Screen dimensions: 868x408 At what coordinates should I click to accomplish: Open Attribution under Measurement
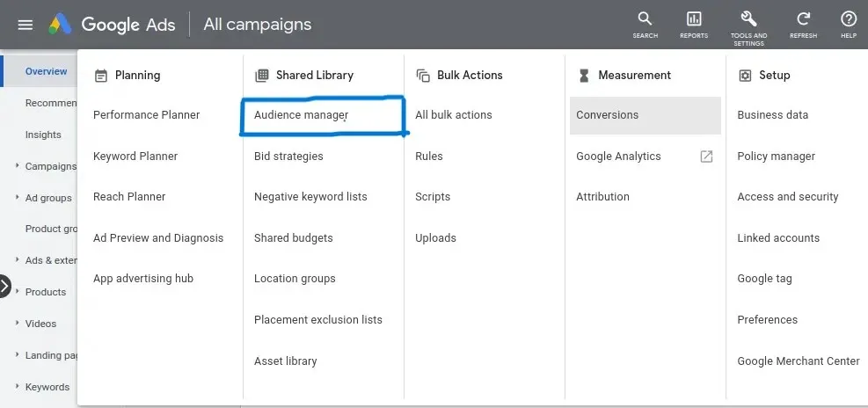[x=602, y=197]
